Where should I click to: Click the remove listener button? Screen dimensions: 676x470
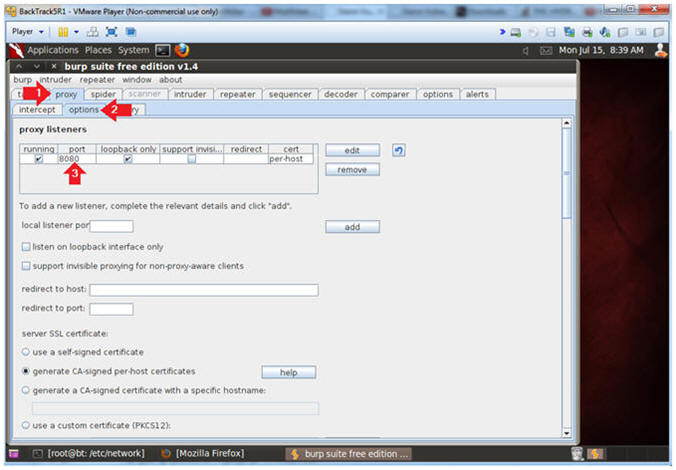(x=352, y=170)
